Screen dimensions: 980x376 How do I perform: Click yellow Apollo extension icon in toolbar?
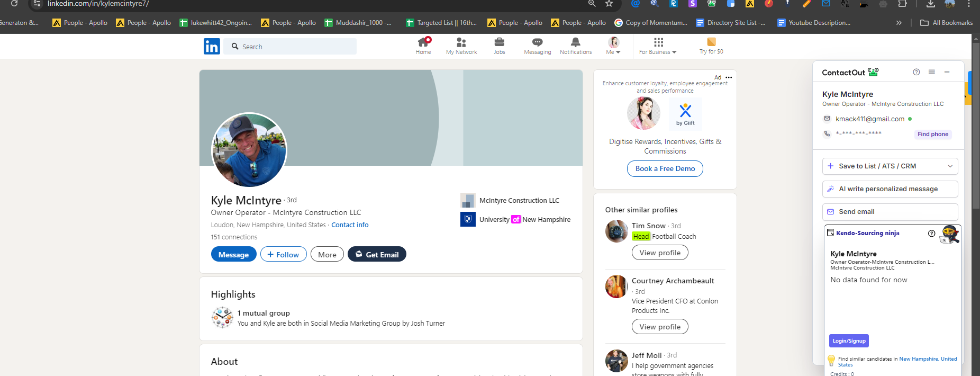pyautogui.click(x=750, y=4)
